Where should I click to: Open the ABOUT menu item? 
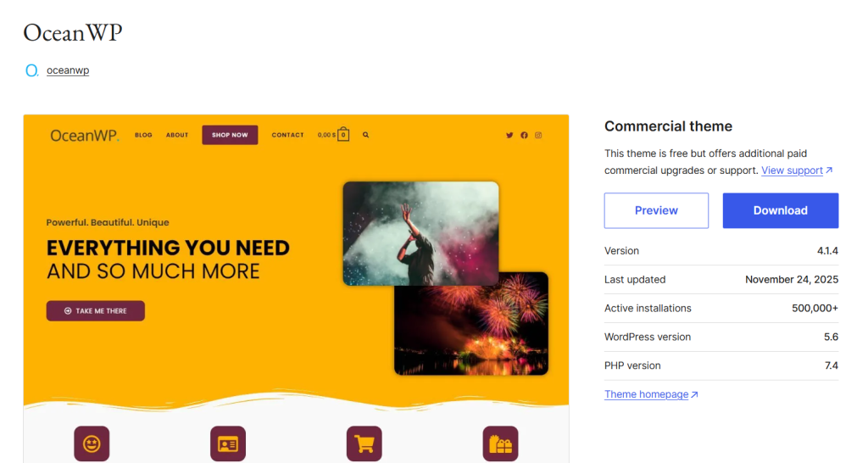tap(177, 135)
